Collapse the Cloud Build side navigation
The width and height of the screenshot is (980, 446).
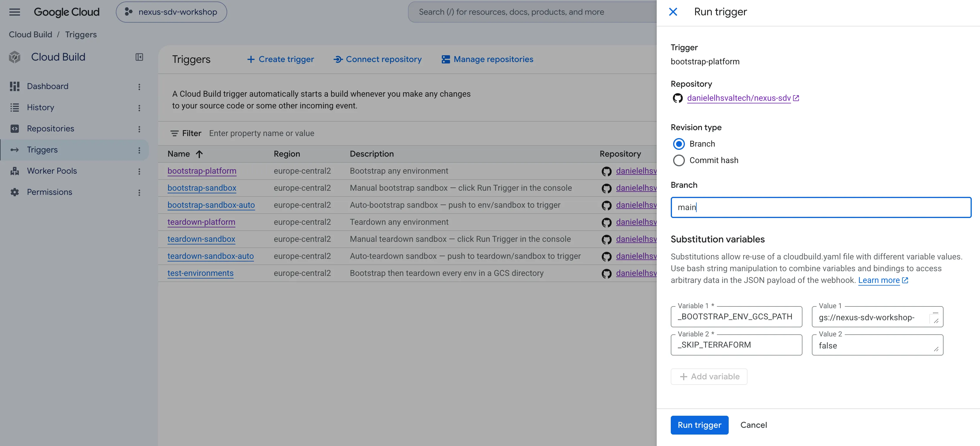139,57
